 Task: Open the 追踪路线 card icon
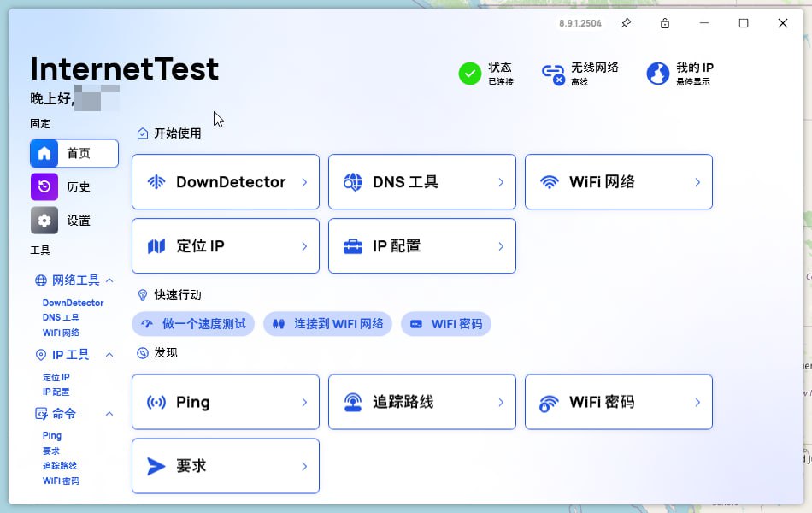click(x=352, y=402)
